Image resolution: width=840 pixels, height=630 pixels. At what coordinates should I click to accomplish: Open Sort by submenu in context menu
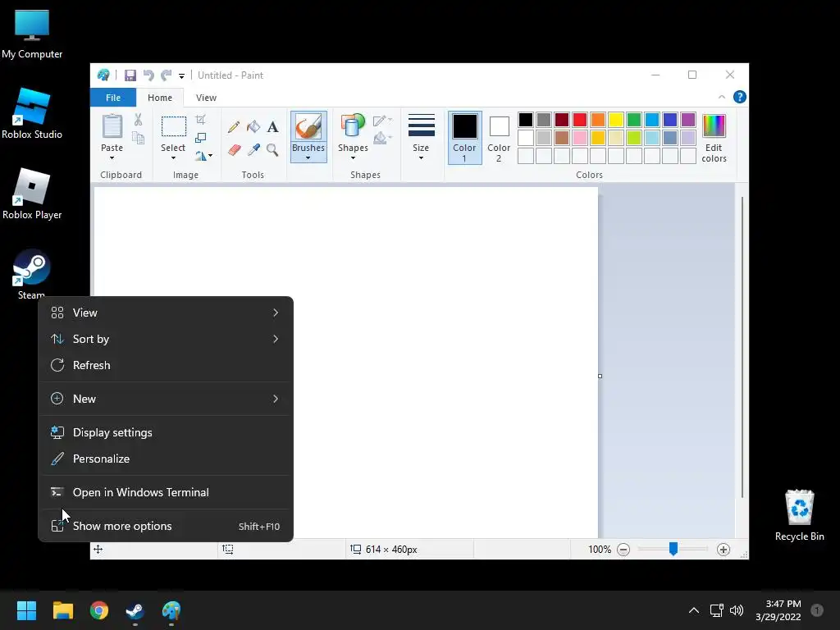(x=166, y=339)
